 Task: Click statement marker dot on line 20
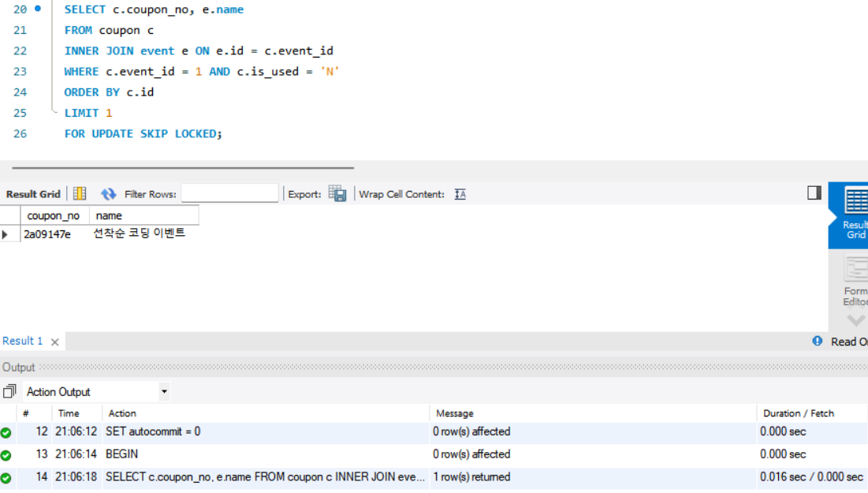tap(38, 9)
